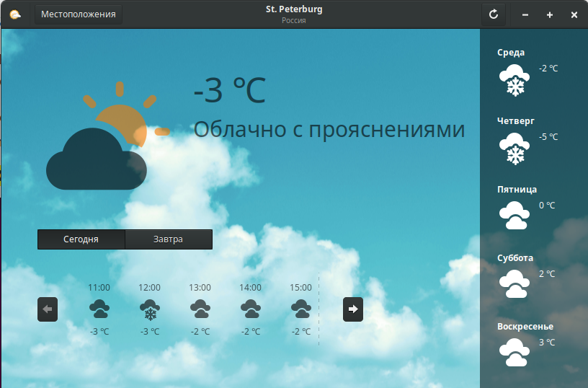Click the 11:00 cloudy forecast icon

(x=99, y=309)
